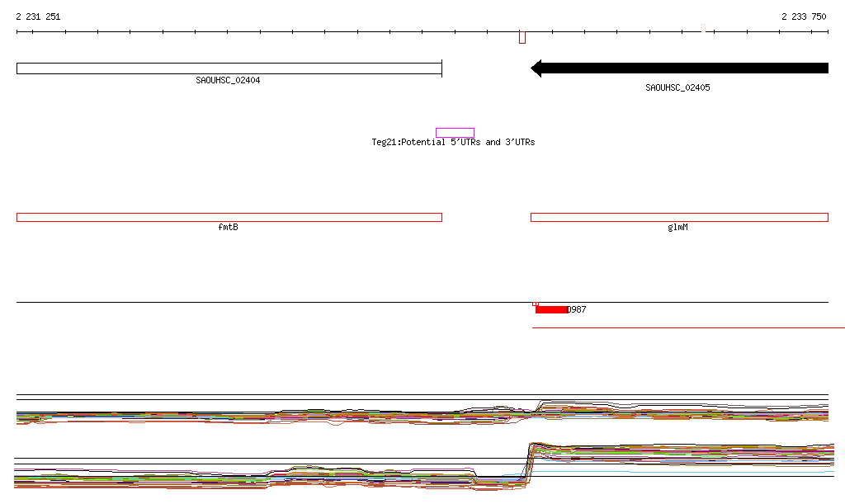Click end coordinate 2 233 750
Screen dimensions: 845x504
[x=804, y=16]
